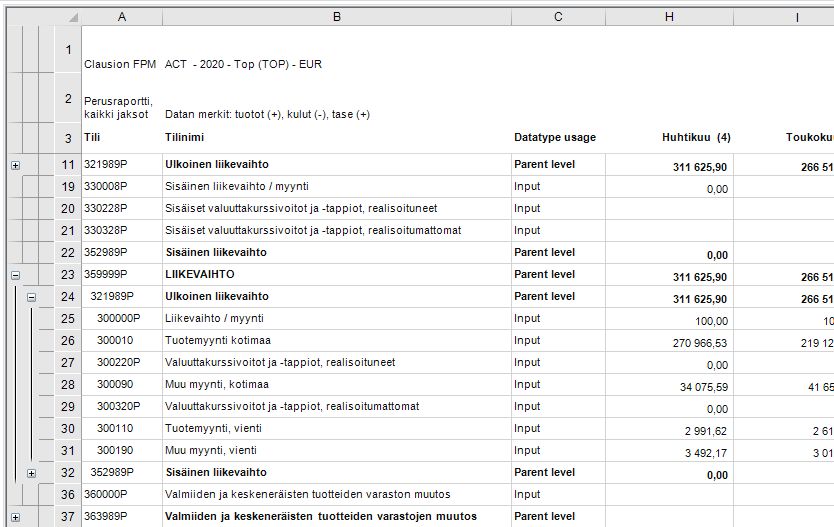834x527 pixels.
Task: Click 'Valmiiden ja keskeneräisten tuotteiden varaston muutos' cell
Action: click(x=337, y=495)
